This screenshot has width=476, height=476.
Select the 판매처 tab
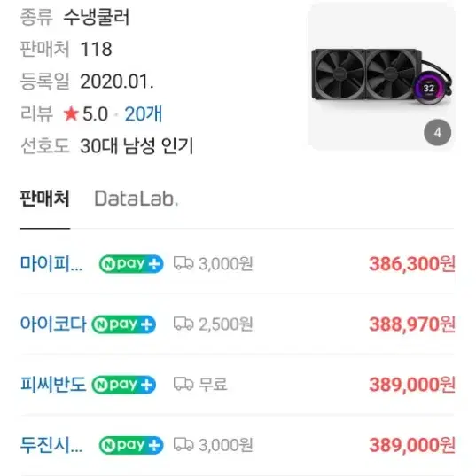coord(45,199)
